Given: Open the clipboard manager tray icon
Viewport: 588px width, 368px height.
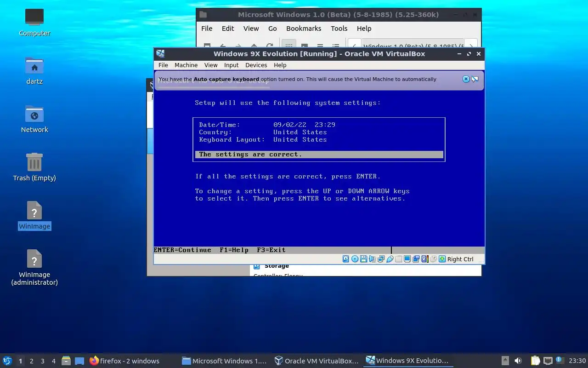Looking at the screenshot, I should pyautogui.click(x=535, y=361).
